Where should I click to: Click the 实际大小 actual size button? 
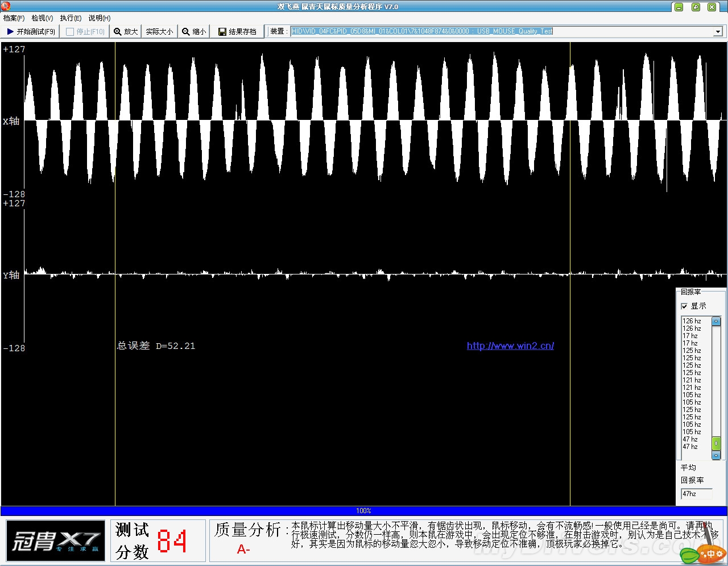(x=159, y=32)
